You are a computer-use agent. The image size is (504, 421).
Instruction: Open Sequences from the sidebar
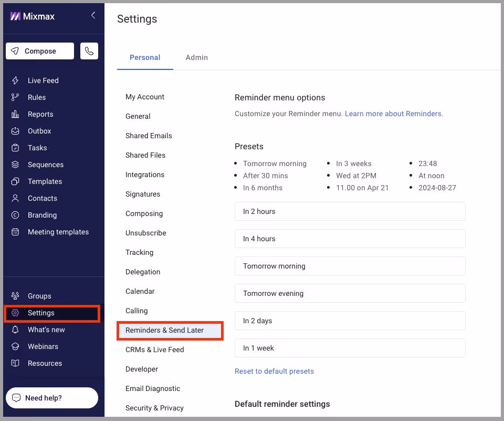46,165
